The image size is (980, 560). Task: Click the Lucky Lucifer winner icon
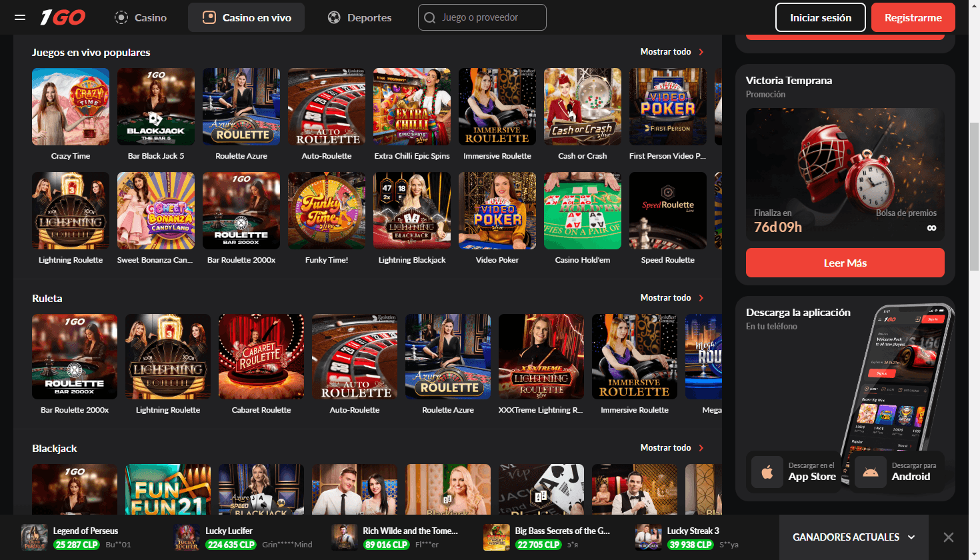187,537
